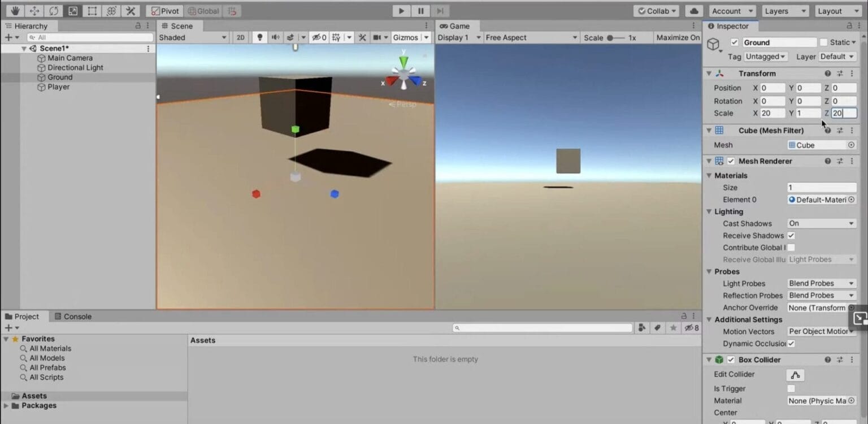Select the Hand tool

pos(14,11)
